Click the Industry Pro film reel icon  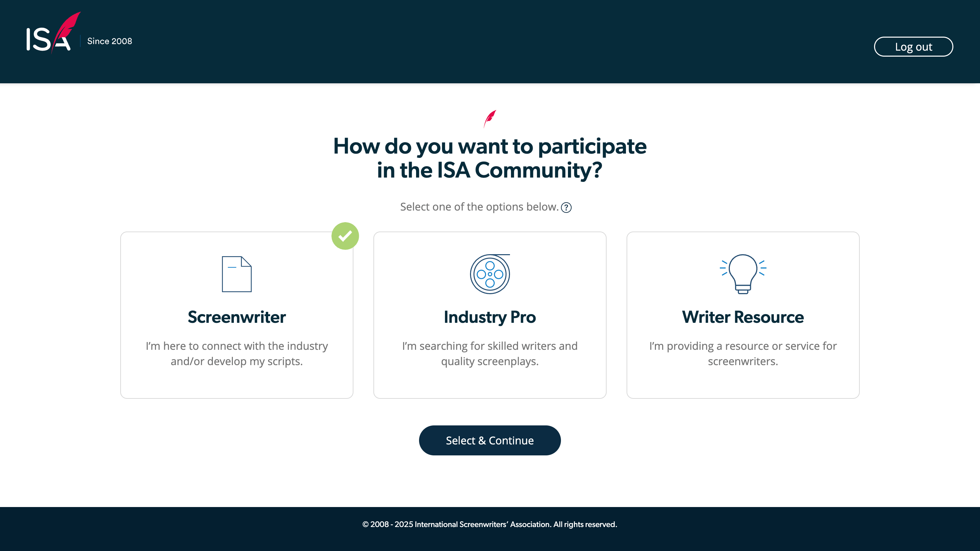[x=490, y=274]
